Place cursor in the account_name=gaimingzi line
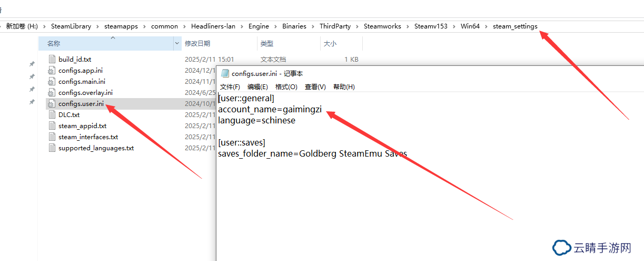This screenshot has width=644, height=261. tap(270, 109)
